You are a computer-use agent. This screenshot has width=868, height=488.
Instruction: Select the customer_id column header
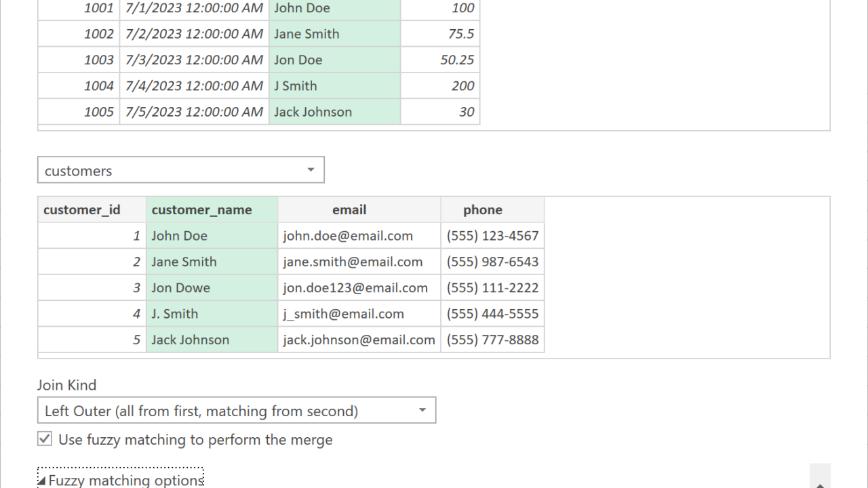(x=92, y=210)
